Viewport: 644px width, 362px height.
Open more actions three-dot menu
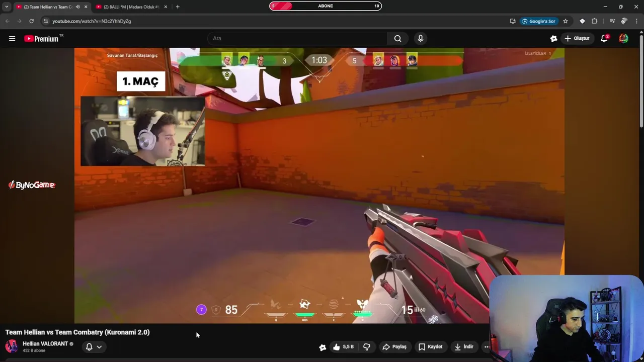tap(487, 347)
